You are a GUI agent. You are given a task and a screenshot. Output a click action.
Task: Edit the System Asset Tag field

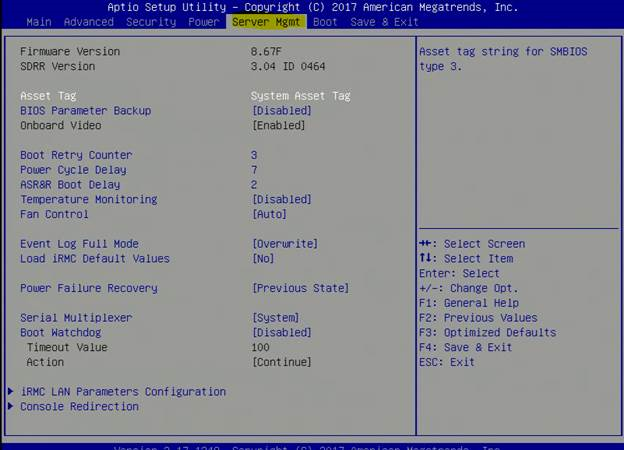pyautogui.click(x=300, y=96)
